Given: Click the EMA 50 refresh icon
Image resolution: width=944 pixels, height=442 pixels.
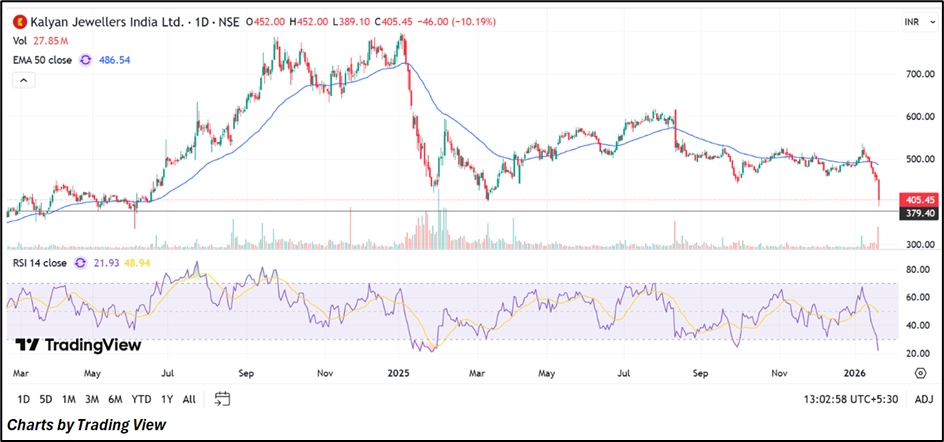Looking at the screenshot, I should coord(86,60).
